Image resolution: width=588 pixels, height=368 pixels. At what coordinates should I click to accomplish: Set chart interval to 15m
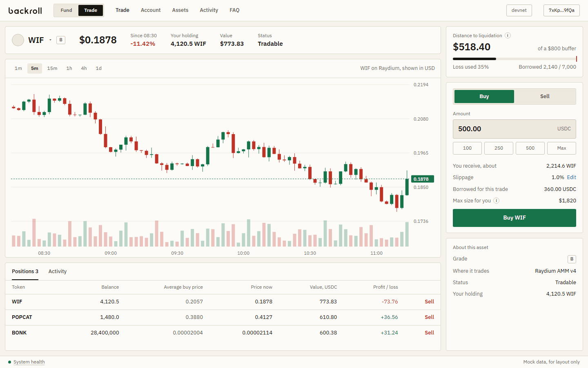[x=52, y=68]
